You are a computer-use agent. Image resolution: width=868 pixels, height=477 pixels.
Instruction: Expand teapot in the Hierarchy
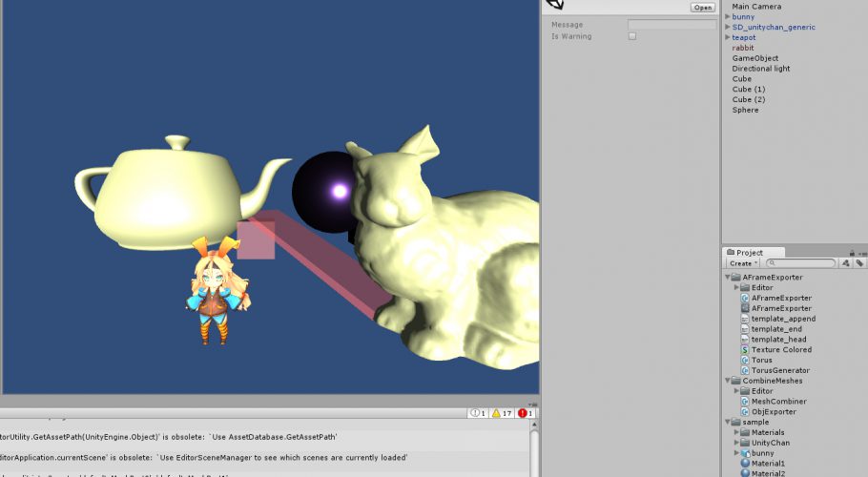(728, 37)
